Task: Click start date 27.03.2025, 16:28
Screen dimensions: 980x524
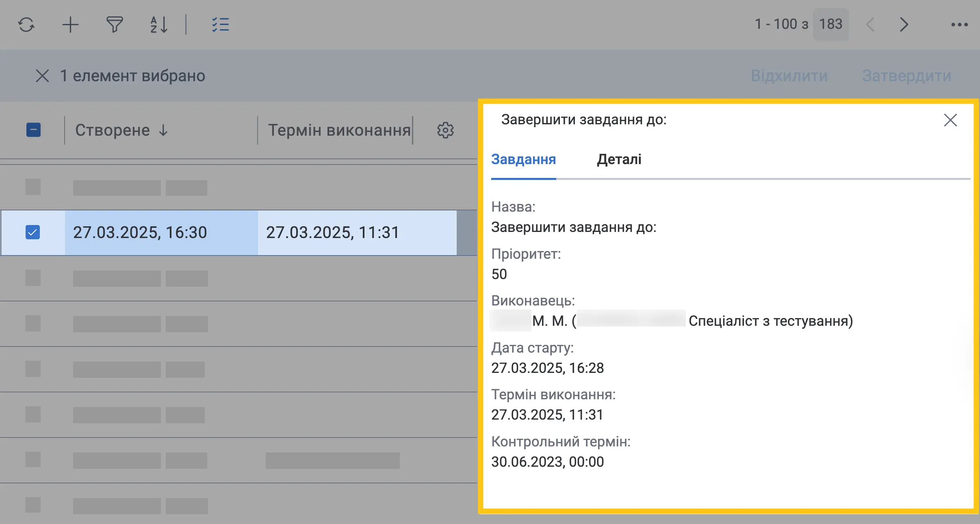Action: (x=547, y=368)
